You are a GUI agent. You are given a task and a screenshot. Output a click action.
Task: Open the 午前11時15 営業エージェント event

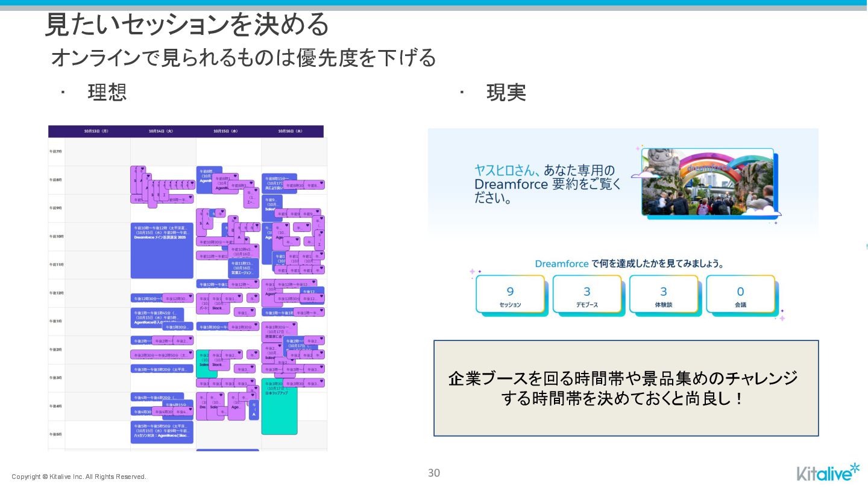click(x=244, y=268)
